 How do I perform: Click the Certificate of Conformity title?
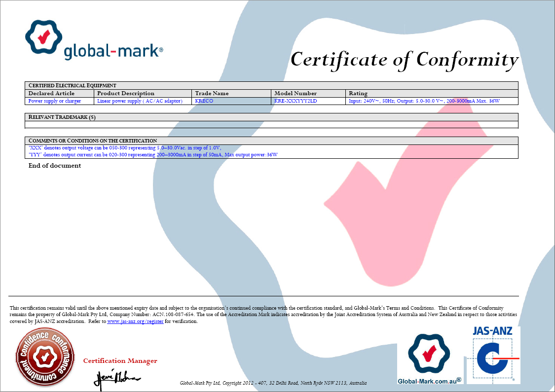tap(404, 59)
